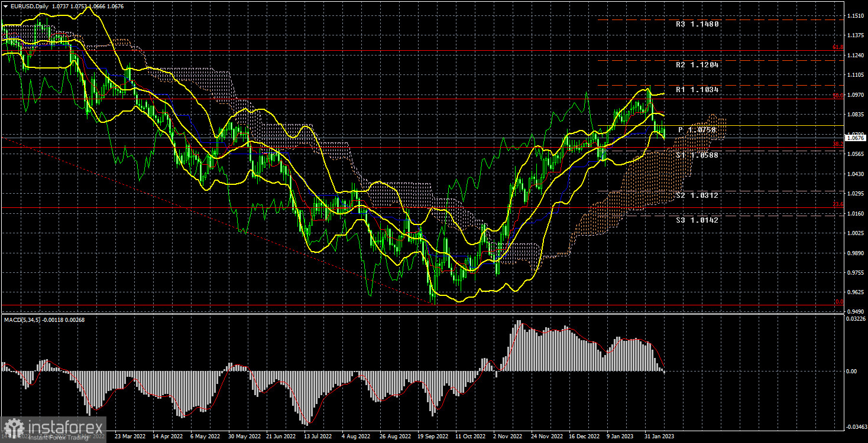This screenshot has height=443, width=868.
Task: Click the 30 May 2022 date label
Action: click(244, 437)
